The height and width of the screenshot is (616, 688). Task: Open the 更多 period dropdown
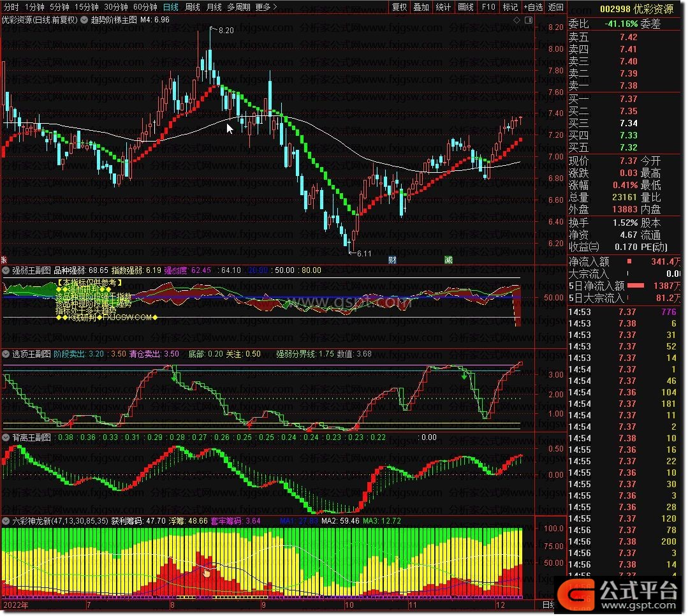coord(266,7)
